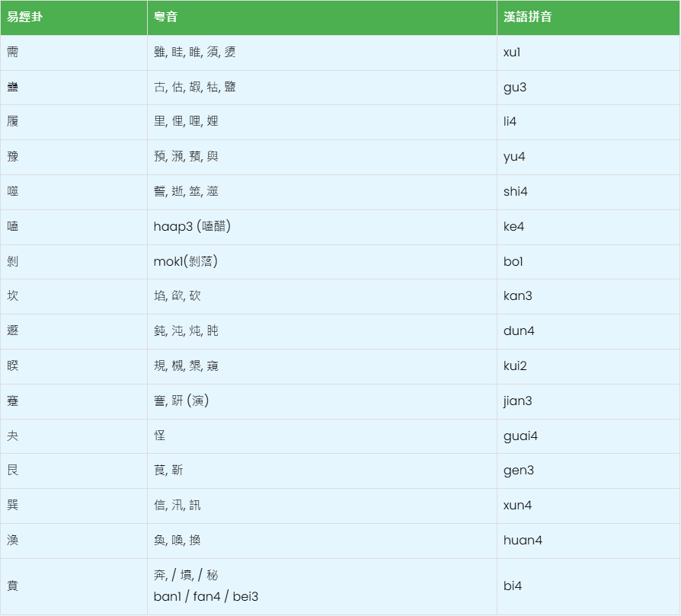Viewport: 681px width, 616px height.
Task: Select the guai4 pinyin cell
Action: 589,436
